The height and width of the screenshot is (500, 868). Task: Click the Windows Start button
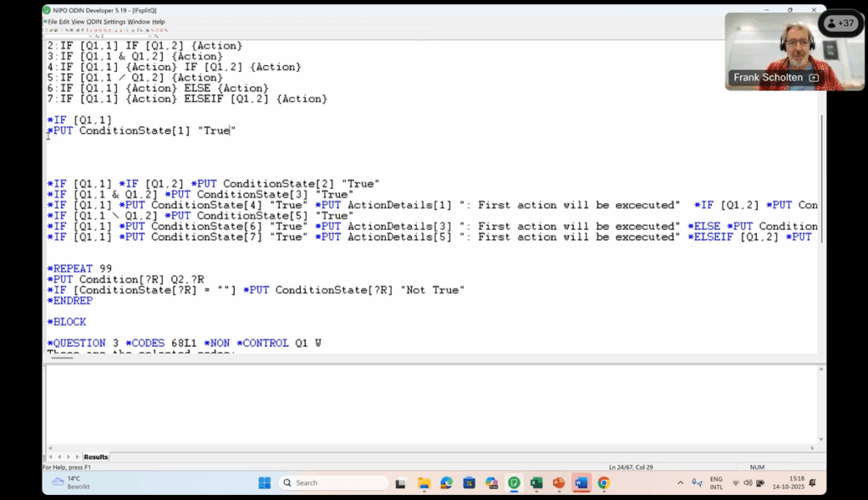pyautogui.click(x=264, y=483)
